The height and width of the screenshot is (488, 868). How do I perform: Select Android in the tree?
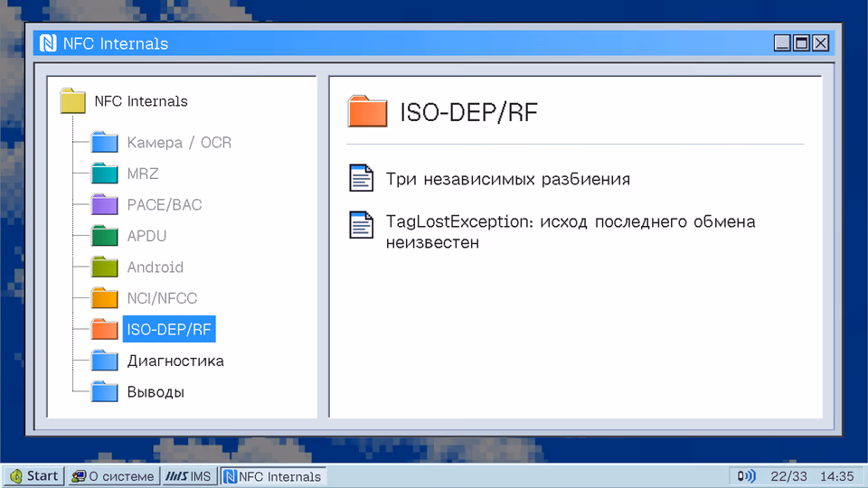[156, 267]
